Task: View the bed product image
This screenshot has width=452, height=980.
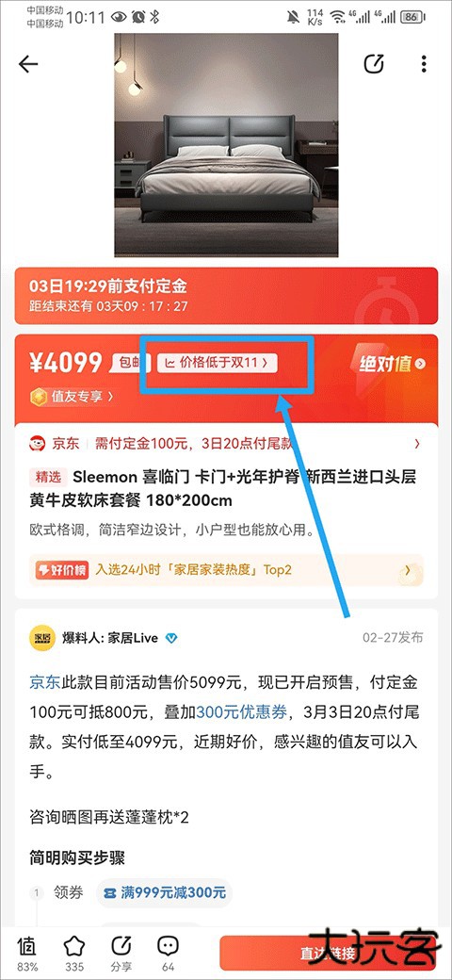Action: 226,145
